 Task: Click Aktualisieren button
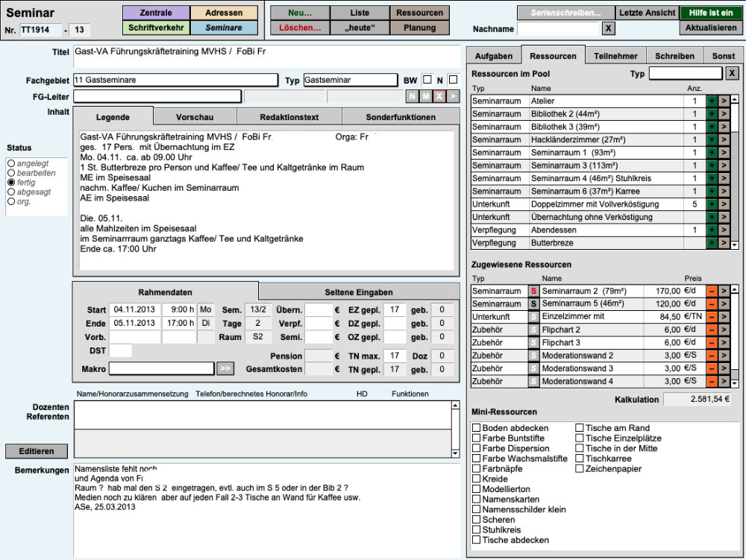tap(711, 28)
